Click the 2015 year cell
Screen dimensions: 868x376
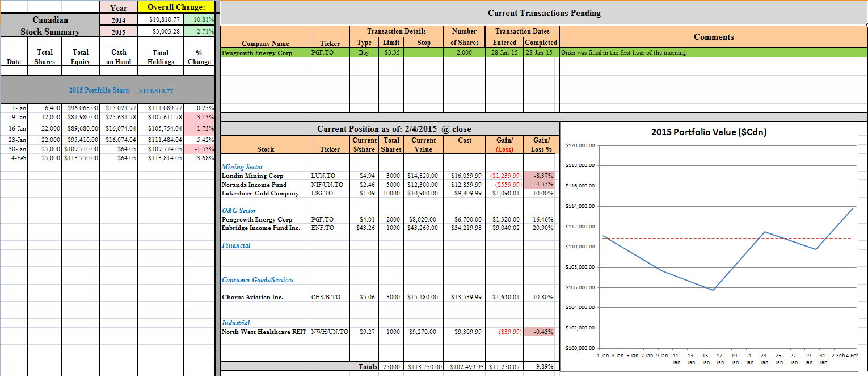(119, 32)
